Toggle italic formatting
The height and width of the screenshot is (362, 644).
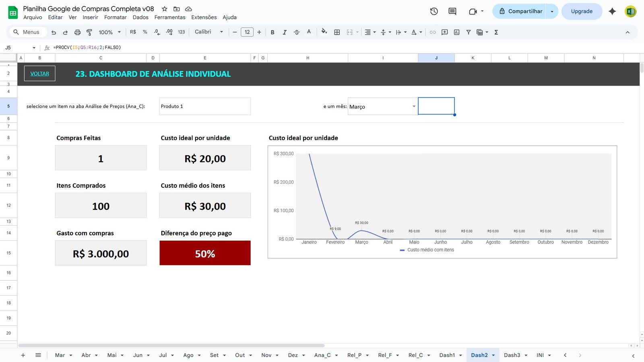[285, 32]
